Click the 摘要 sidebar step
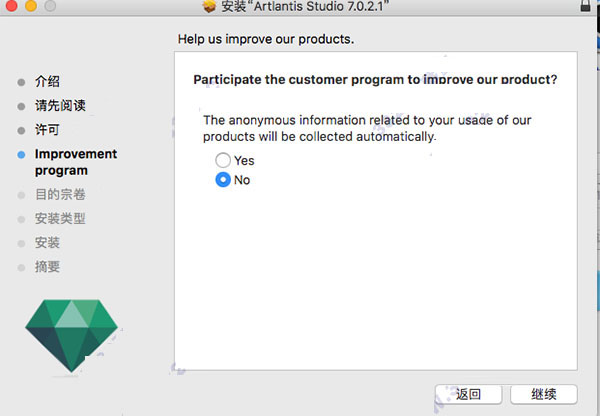600x416 pixels. (x=47, y=267)
